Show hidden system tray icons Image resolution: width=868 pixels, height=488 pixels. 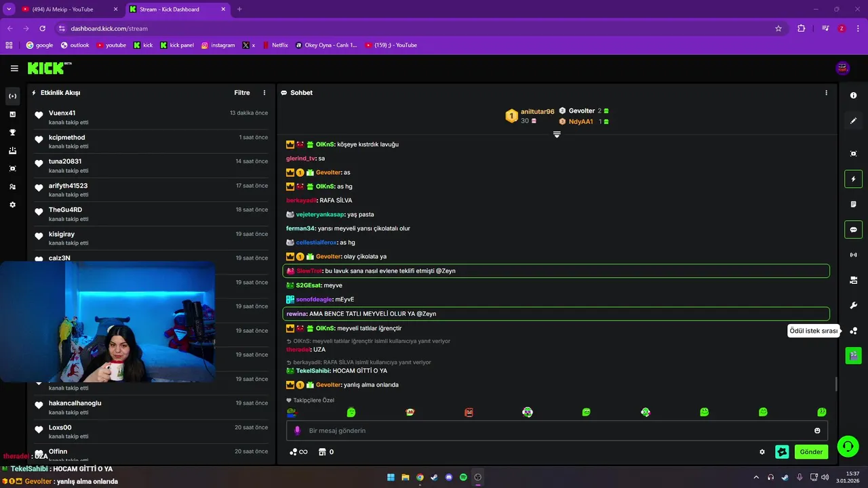[x=756, y=477]
